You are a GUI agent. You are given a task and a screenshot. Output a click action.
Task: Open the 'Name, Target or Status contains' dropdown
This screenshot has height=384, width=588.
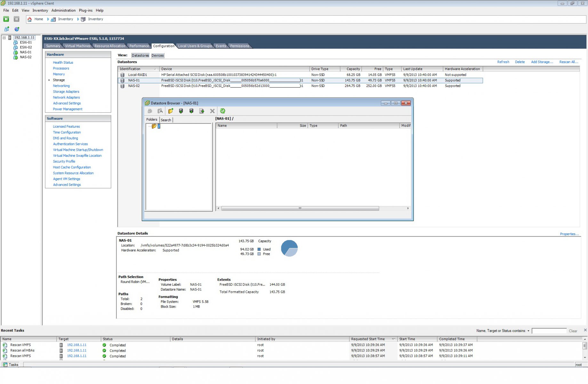pos(528,331)
